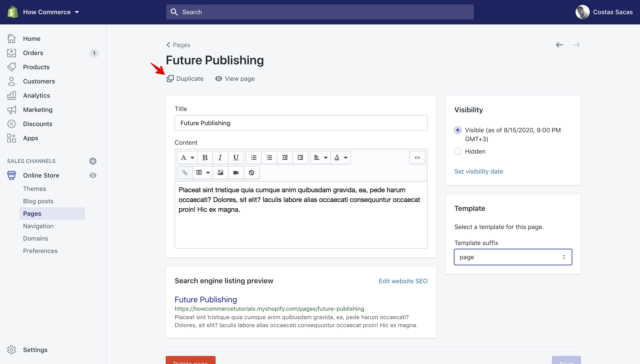The image size is (640, 364).
Task: Click the top Search field
Action: tap(320, 12)
